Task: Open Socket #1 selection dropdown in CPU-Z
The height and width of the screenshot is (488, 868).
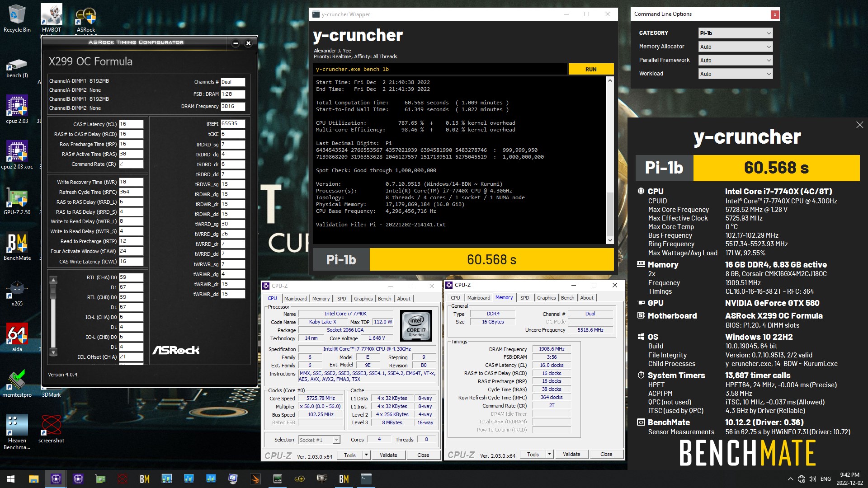Action: (319, 440)
